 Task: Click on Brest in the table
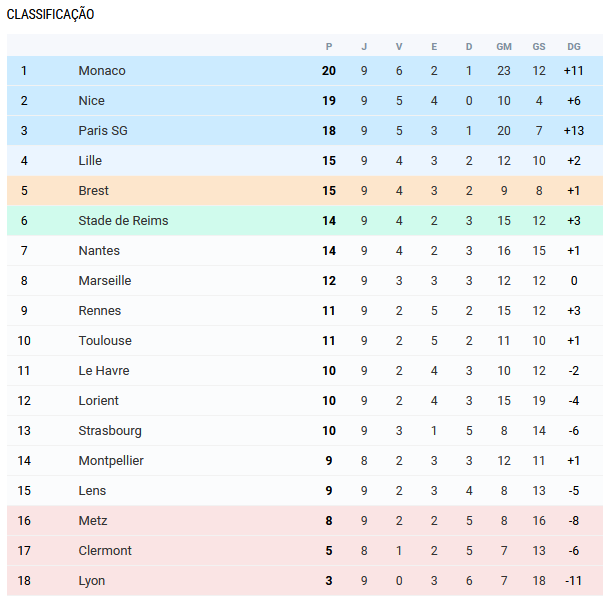pos(94,191)
